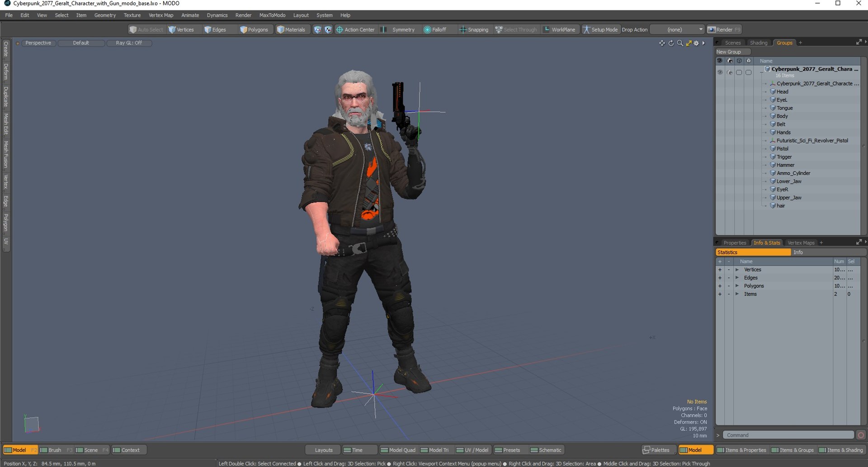The width and height of the screenshot is (868, 467).
Task: Open the MaxToModo menu
Action: (x=272, y=15)
